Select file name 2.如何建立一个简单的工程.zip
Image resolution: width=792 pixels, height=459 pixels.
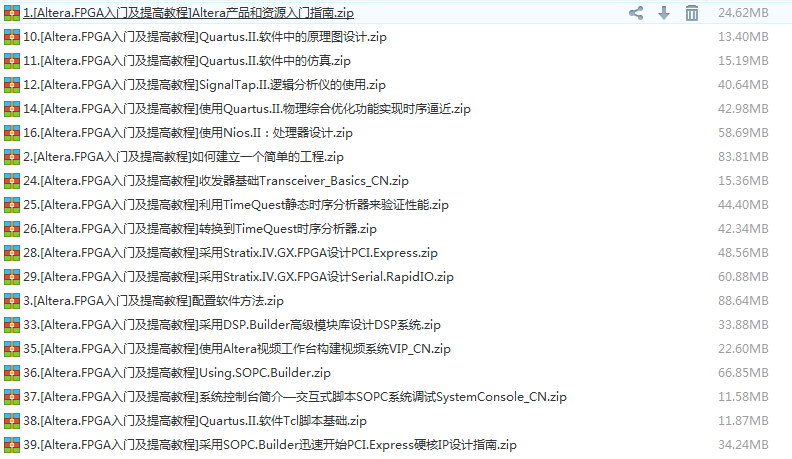click(x=183, y=157)
